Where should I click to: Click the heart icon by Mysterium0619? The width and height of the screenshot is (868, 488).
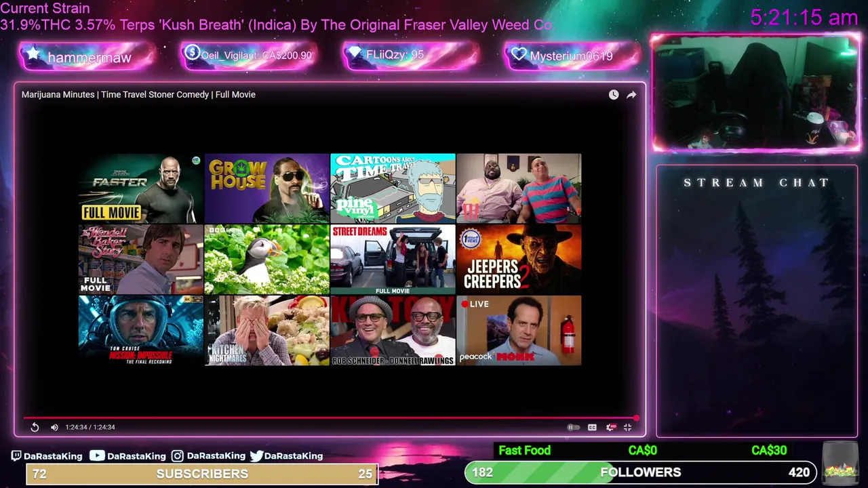(x=519, y=55)
